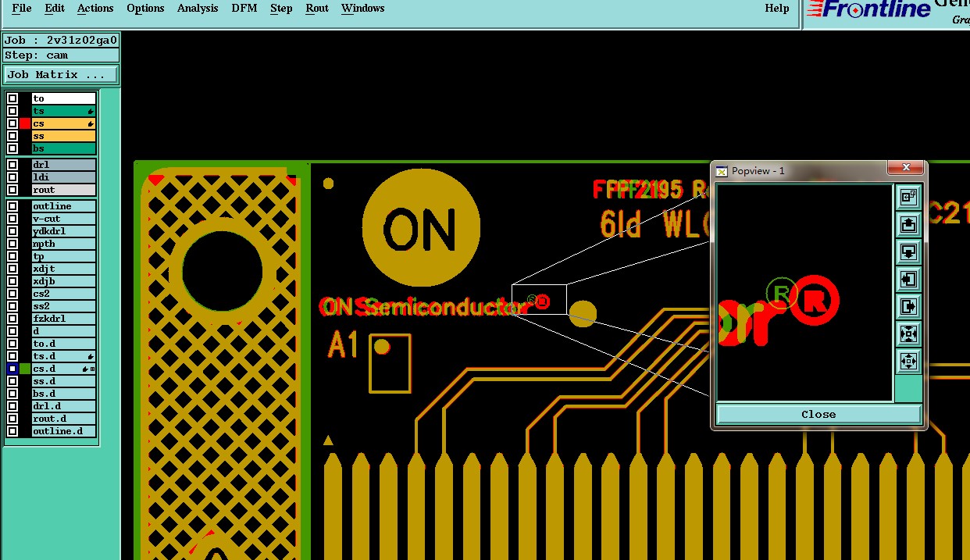Select the d layer row
The width and height of the screenshot is (970, 560).
tap(63, 332)
